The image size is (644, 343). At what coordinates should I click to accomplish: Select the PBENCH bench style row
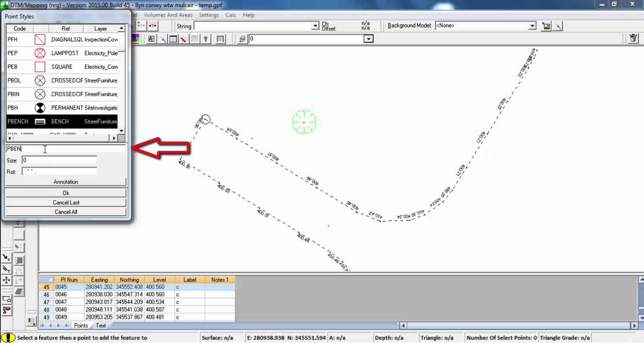pos(62,121)
